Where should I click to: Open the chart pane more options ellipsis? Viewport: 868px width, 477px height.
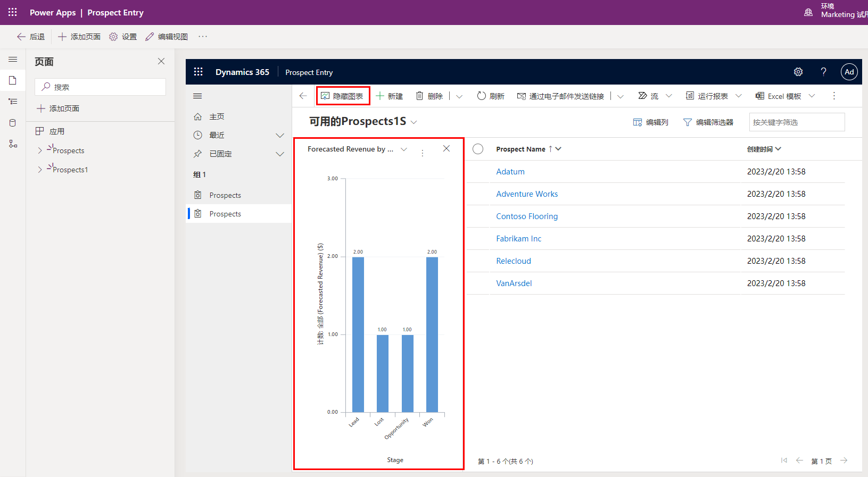coord(423,153)
